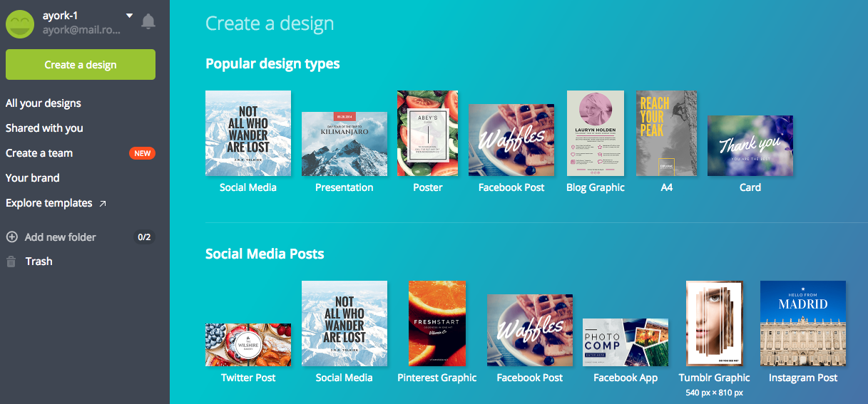This screenshot has height=404, width=868.
Task: Pick the A4 Reach Your Peak thumbnail
Action: pos(666,133)
